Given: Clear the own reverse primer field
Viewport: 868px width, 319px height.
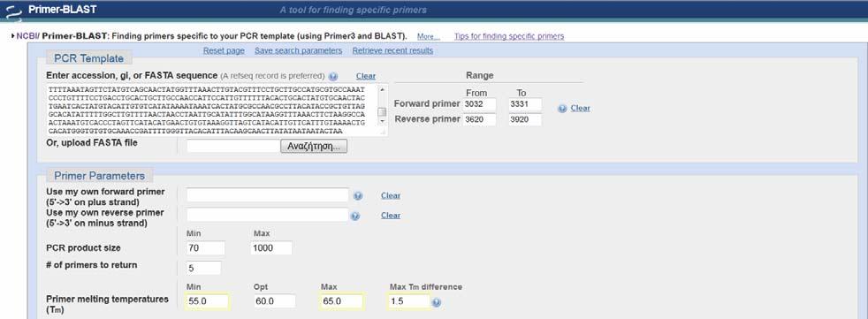Looking at the screenshot, I should tap(391, 216).
